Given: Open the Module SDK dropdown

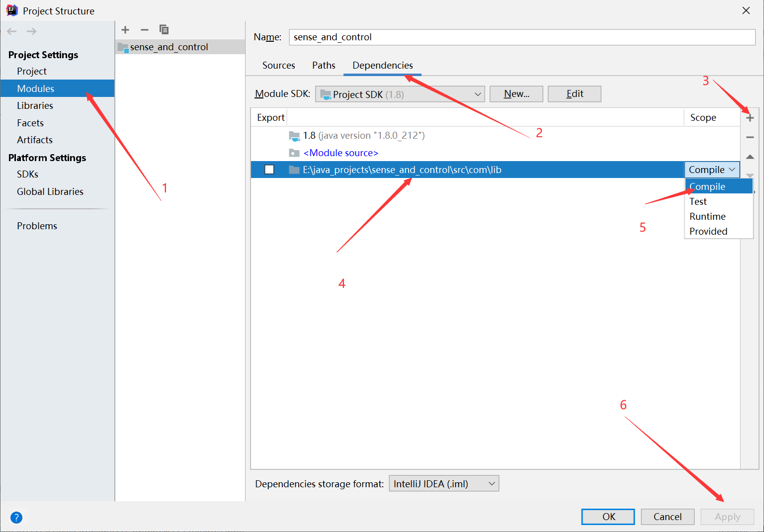Looking at the screenshot, I should [400, 94].
